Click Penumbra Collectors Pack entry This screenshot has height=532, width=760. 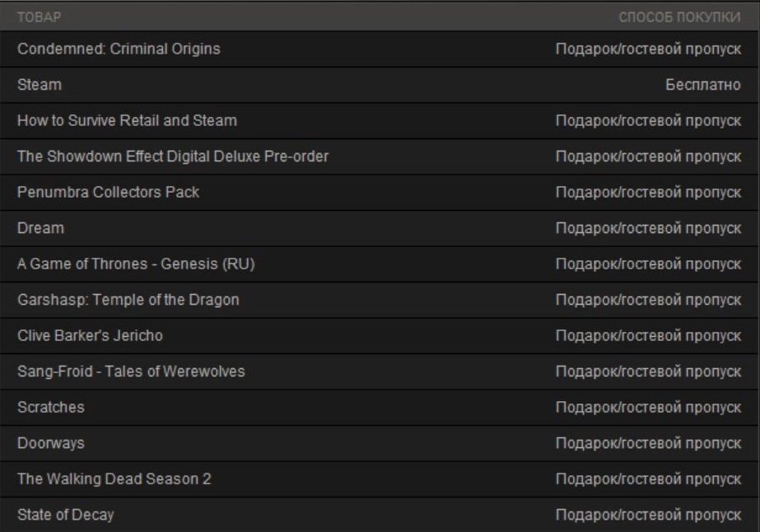pyautogui.click(x=108, y=192)
